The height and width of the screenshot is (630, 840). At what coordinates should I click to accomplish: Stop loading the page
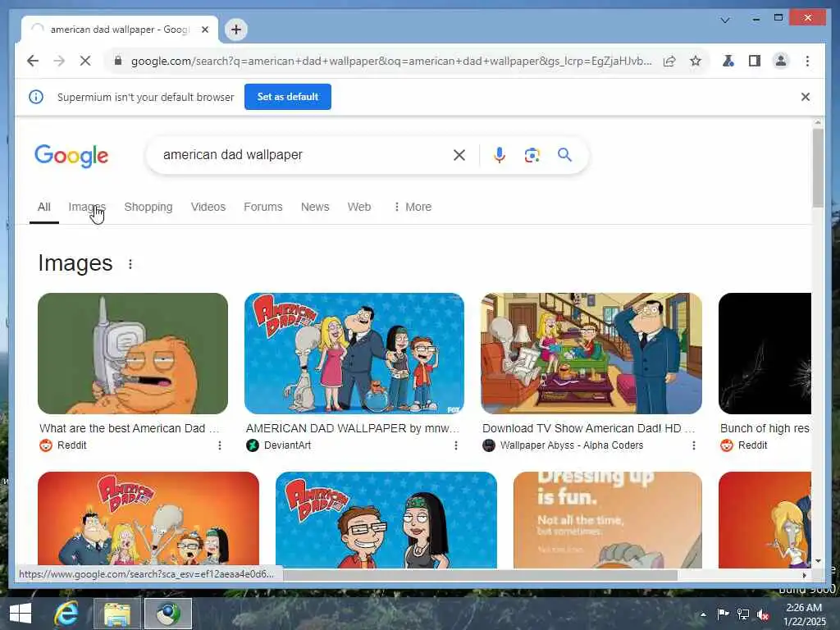pyautogui.click(x=85, y=61)
